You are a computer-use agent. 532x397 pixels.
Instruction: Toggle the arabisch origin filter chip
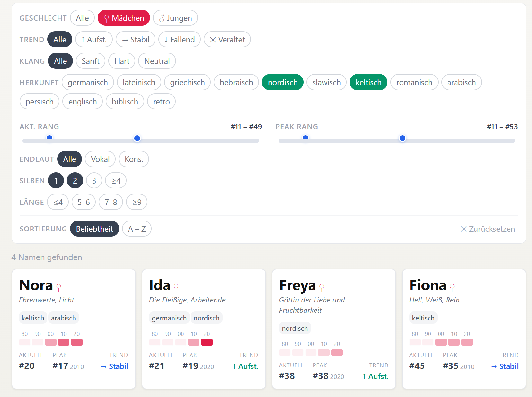point(462,83)
